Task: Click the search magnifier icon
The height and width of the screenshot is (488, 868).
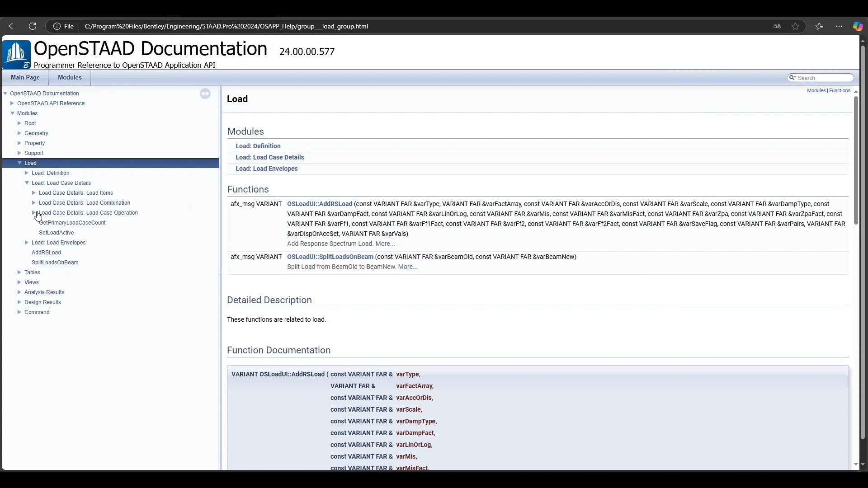Action: coord(792,78)
